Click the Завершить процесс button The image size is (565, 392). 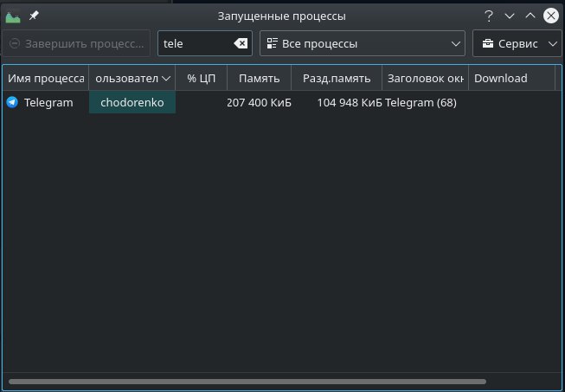click(x=76, y=43)
